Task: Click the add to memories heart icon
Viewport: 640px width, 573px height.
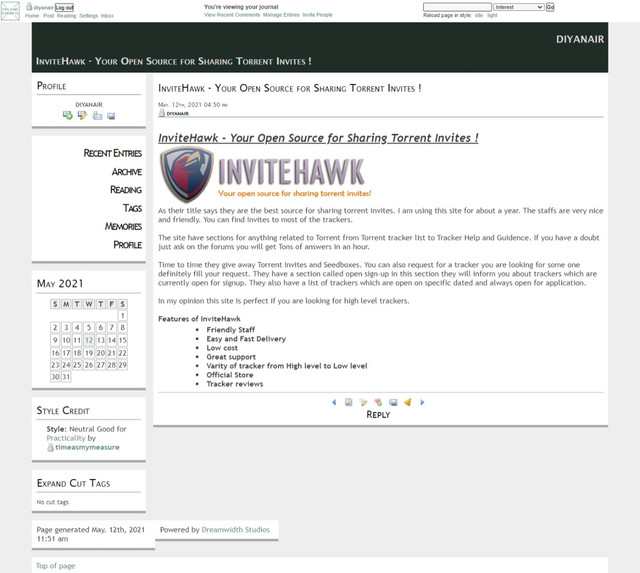Action: [378, 402]
